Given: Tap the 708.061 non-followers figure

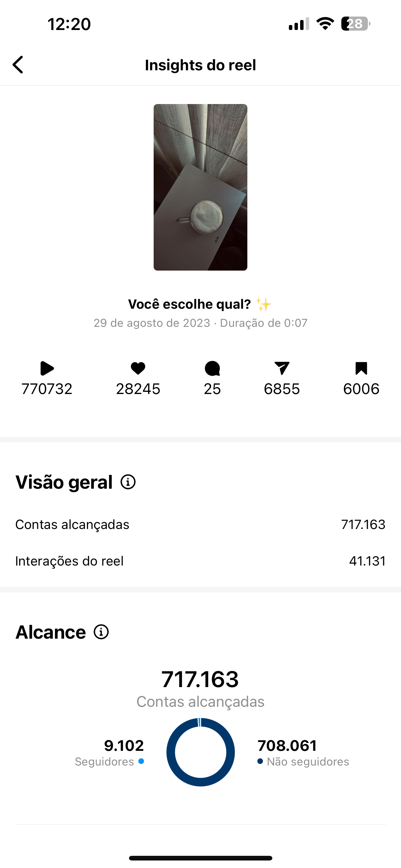Looking at the screenshot, I should point(287,745).
